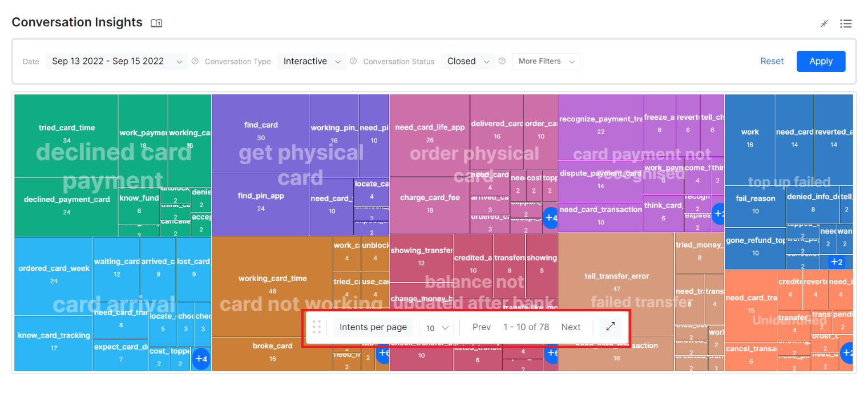
Task: Open the list view icon at top right
Action: 846,23
